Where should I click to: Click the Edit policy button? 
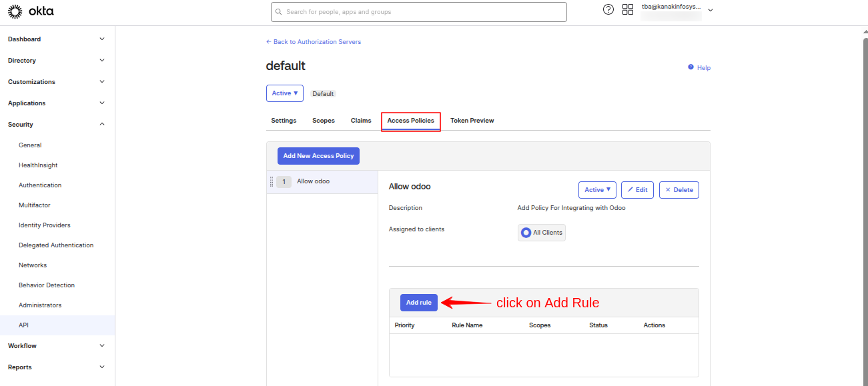[637, 190]
